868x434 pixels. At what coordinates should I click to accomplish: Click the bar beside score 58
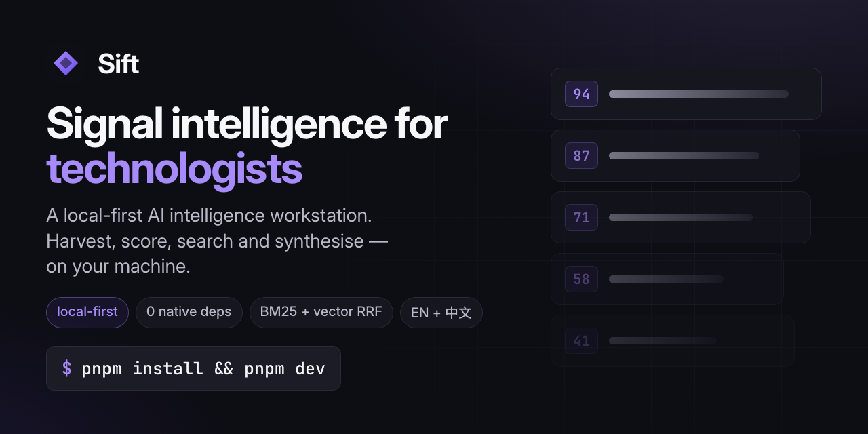click(666, 279)
